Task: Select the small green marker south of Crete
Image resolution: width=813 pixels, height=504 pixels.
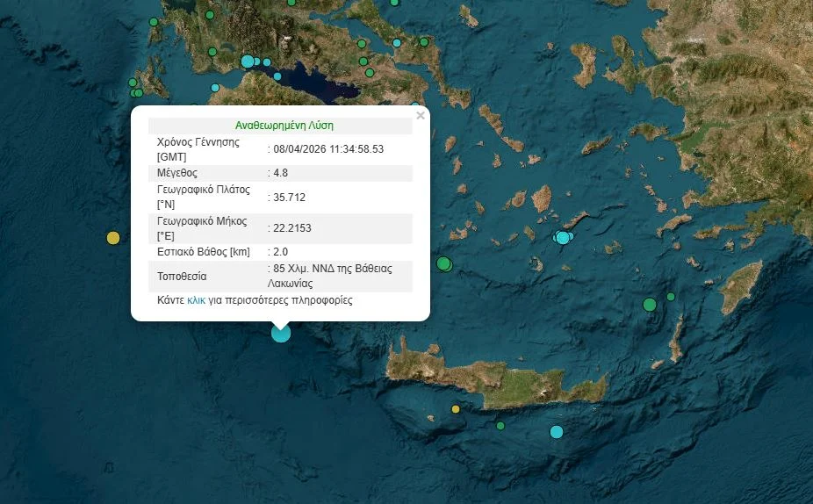Action: click(x=500, y=426)
